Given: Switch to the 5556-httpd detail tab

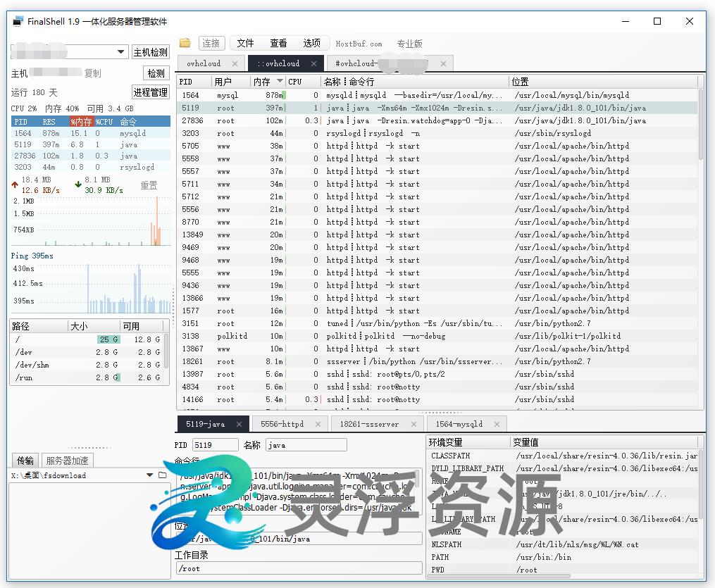Looking at the screenshot, I should click(x=282, y=424).
